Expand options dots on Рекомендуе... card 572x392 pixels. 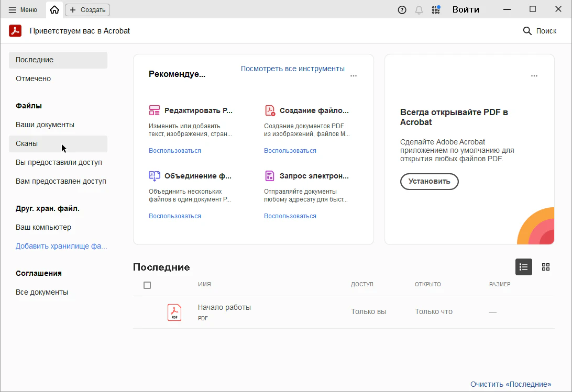[354, 76]
